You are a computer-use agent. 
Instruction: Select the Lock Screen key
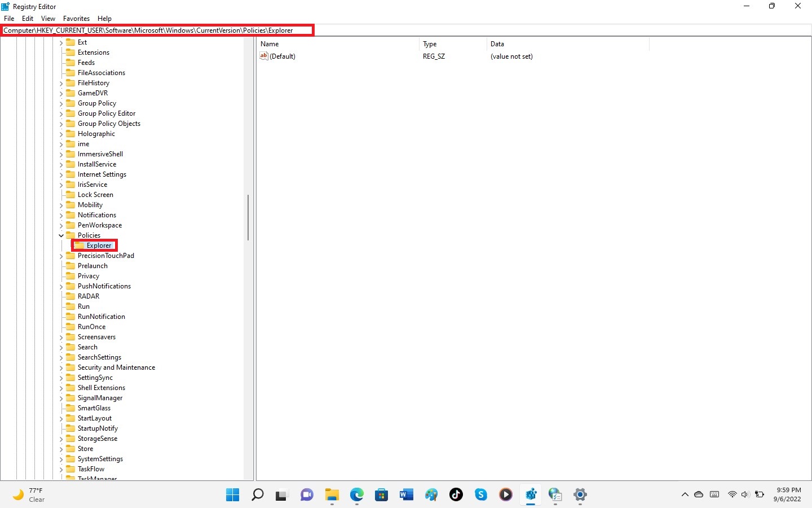95,195
